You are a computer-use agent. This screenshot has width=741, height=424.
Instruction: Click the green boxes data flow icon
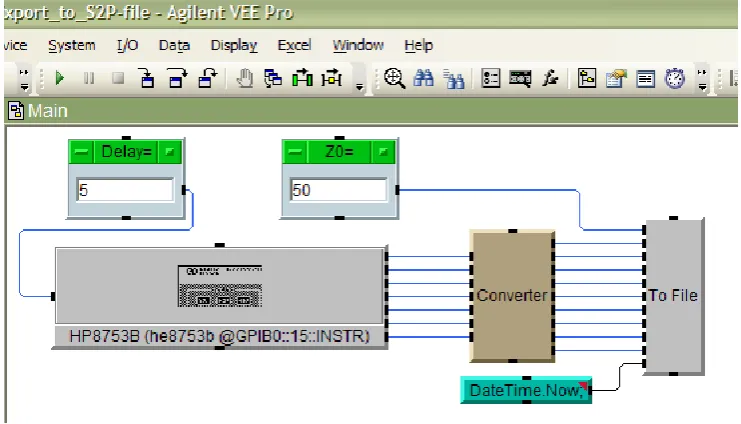(302, 78)
